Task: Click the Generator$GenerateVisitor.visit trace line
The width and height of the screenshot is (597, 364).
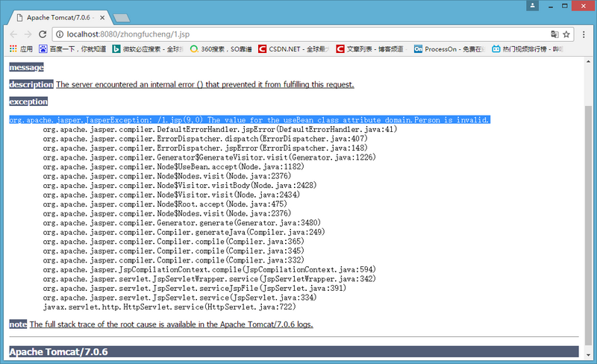Action: tap(210, 157)
